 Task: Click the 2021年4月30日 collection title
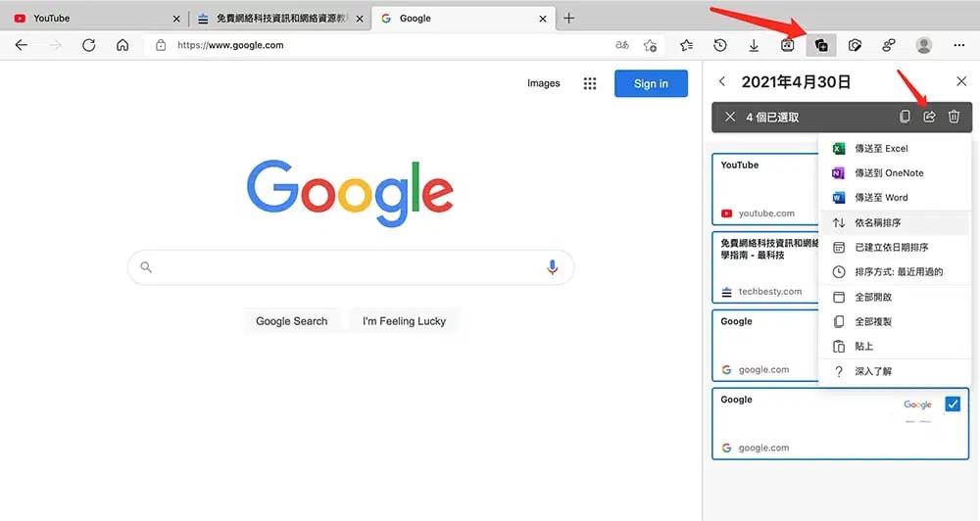pyautogui.click(x=796, y=82)
